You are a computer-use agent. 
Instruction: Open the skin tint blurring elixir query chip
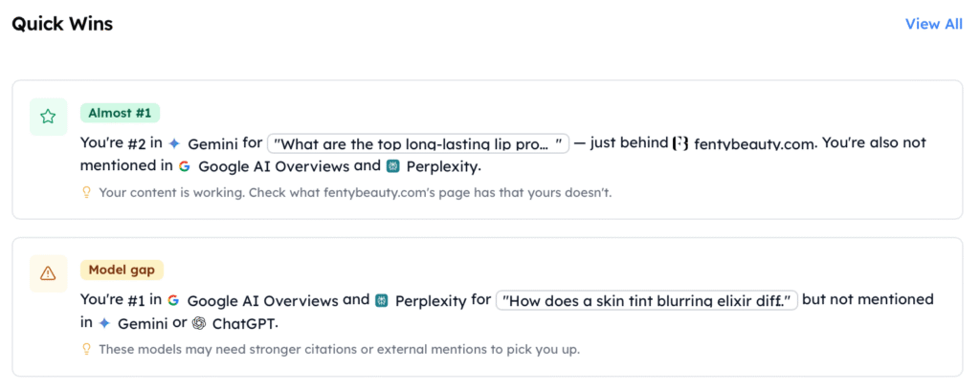pyautogui.click(x=647, y=300)
